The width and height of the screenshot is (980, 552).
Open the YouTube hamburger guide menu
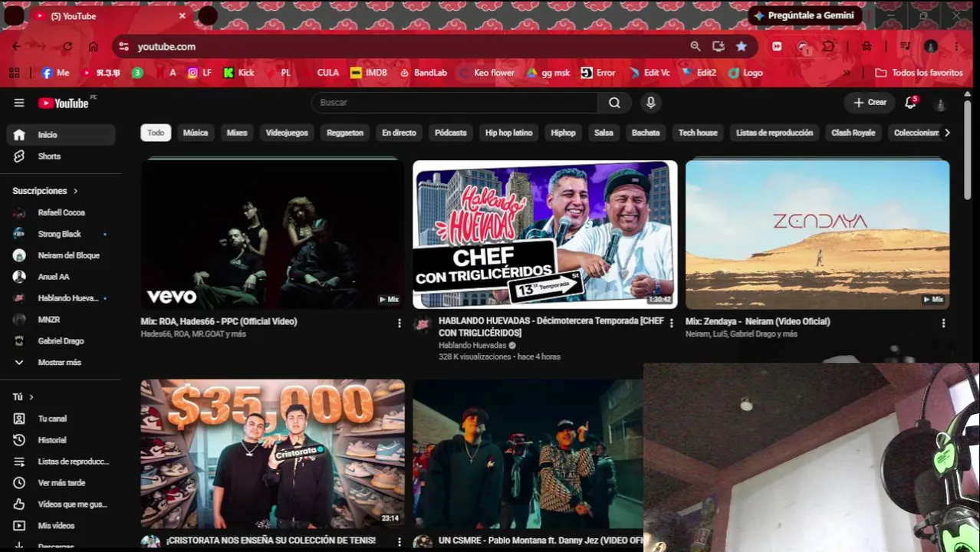point(19,103)
